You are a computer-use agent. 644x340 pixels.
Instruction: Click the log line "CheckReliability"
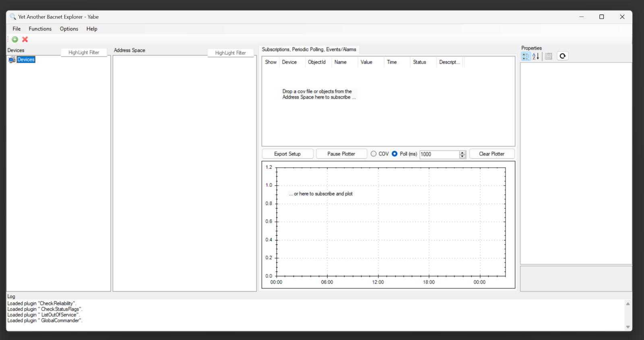point(42,303)
